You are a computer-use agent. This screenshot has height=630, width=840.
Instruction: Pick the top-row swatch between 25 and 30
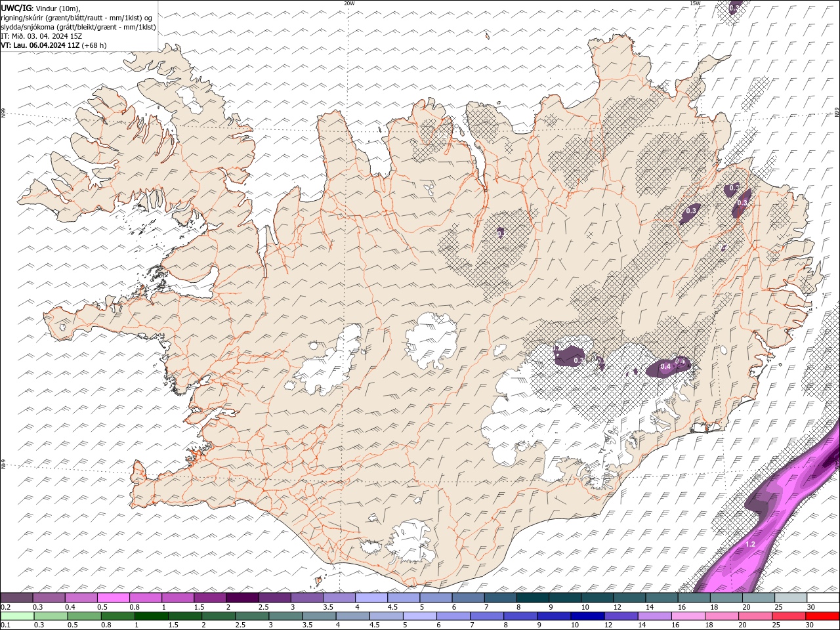[x=791, y=597]
